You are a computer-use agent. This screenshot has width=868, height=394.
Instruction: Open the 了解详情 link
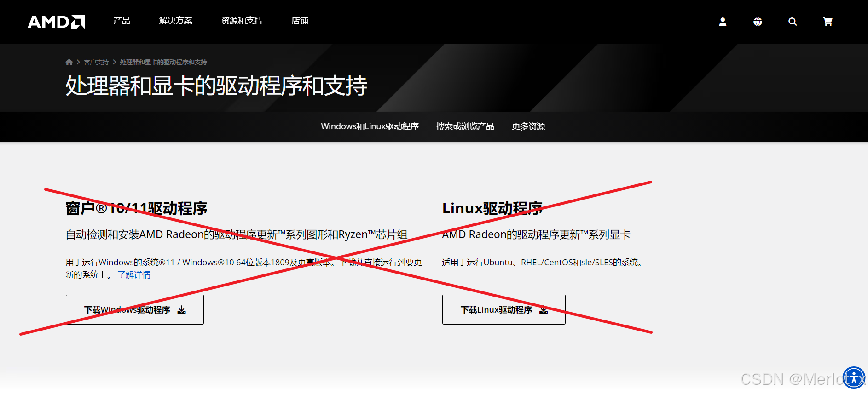pyautogui.click(x=134, y=275)
